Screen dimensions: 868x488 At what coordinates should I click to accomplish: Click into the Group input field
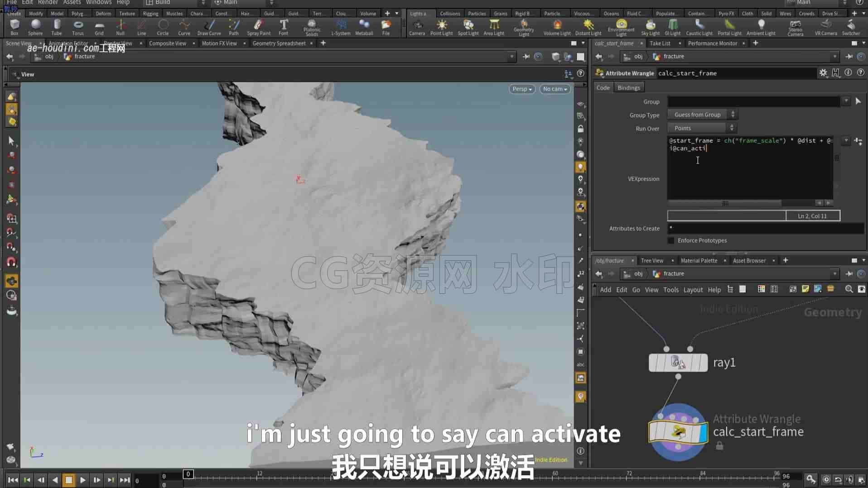point(754,101)
